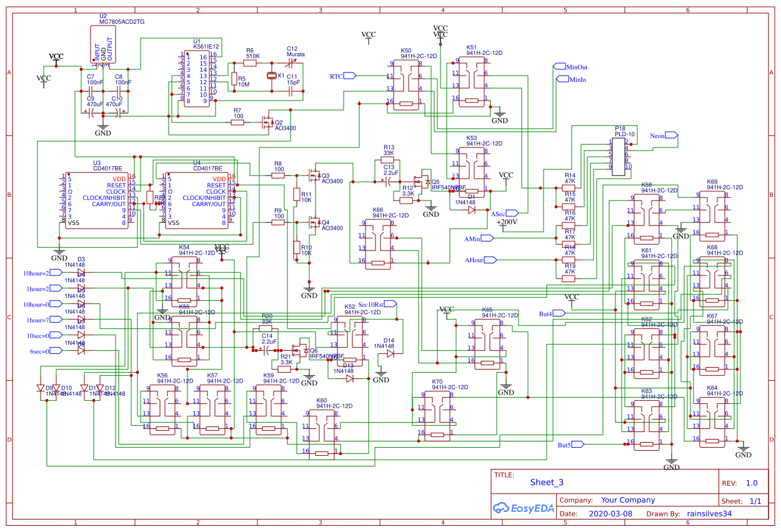The image size is (781, 532).
Task: Click the EasyEDA logo in the title block
Action: [524, 508]
